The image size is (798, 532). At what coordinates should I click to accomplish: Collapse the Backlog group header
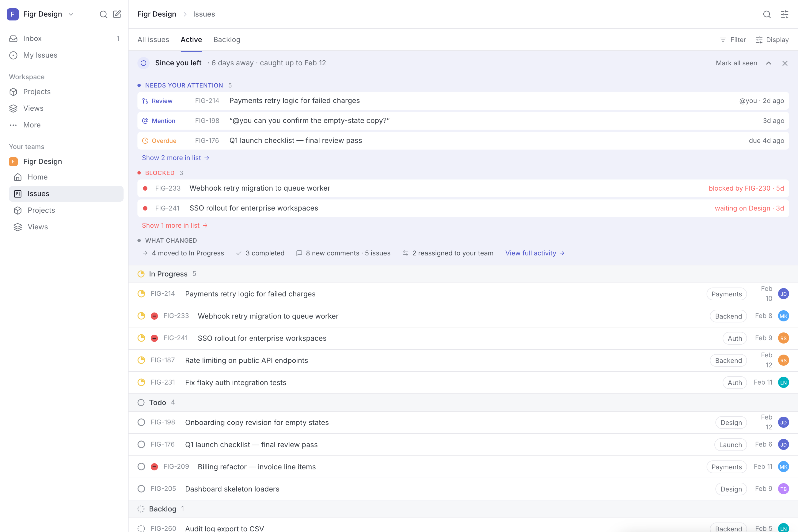(x=463, y=509)
